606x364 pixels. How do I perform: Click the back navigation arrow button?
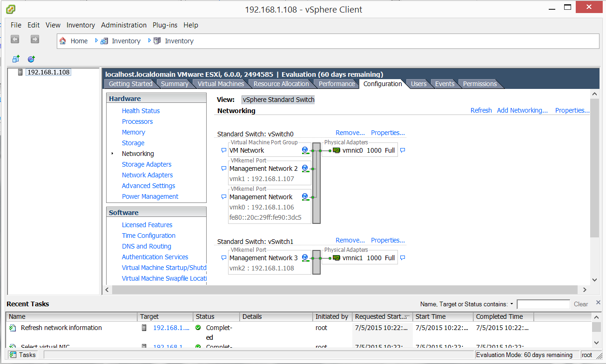coord(15,40)
